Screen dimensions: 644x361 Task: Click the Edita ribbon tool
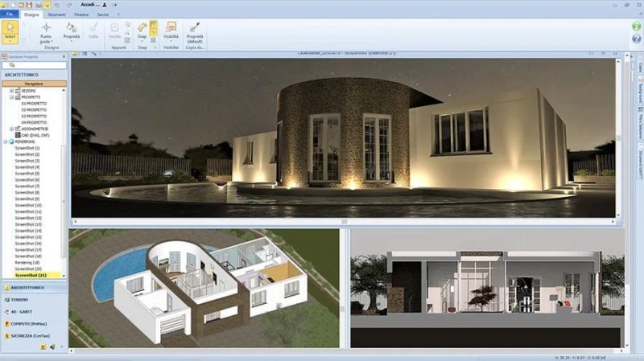[93, 31]
